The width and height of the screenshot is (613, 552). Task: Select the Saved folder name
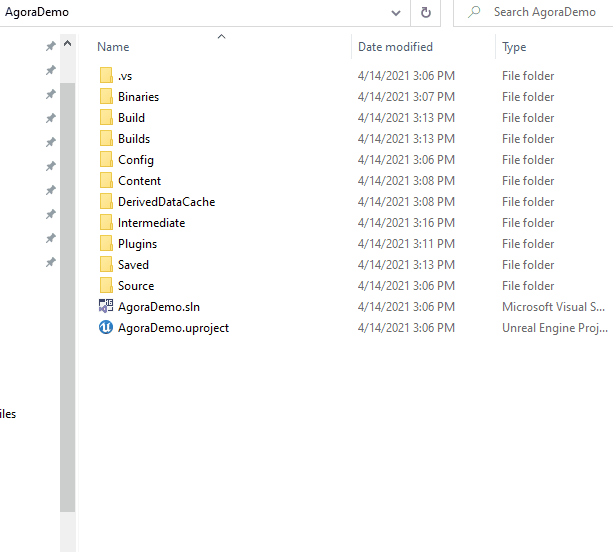point(133,265)
